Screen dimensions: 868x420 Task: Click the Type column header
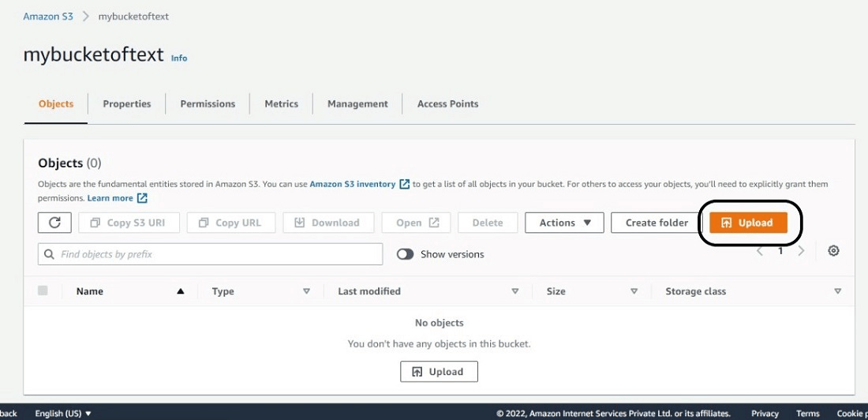(x=223, y=291)
